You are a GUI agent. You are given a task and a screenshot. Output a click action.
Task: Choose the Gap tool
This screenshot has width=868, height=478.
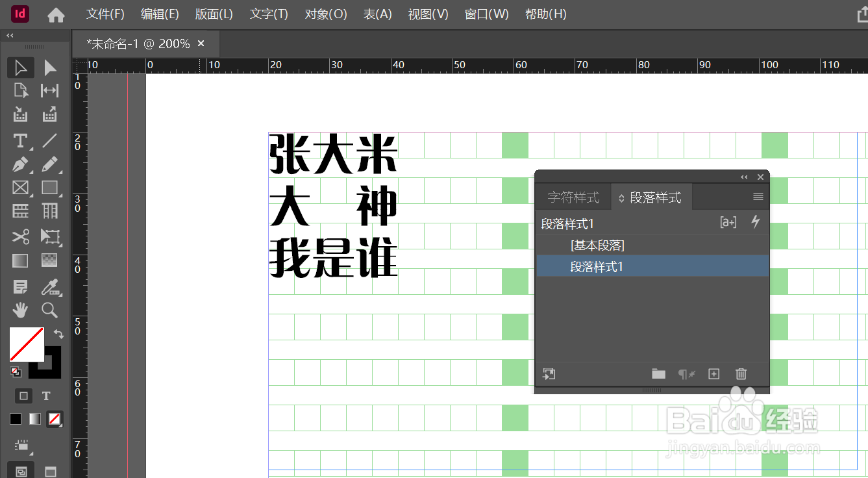[x=50, y=91]
